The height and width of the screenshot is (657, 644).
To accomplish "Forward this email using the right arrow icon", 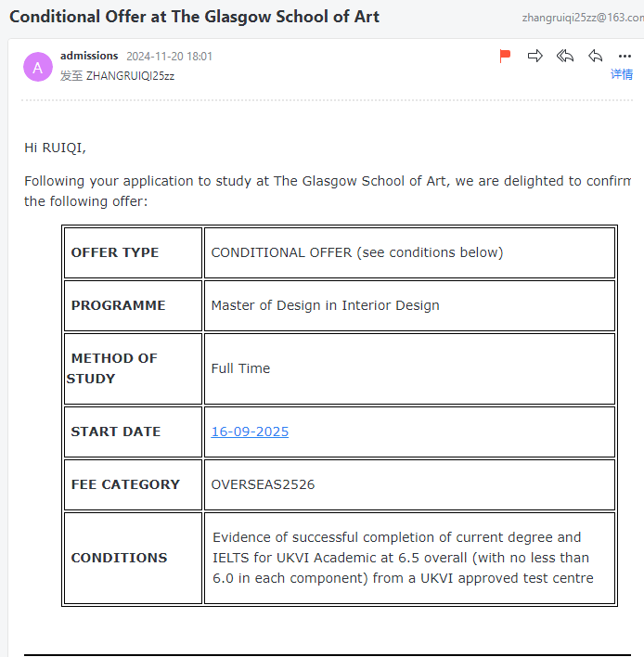I will pos(535,56).
